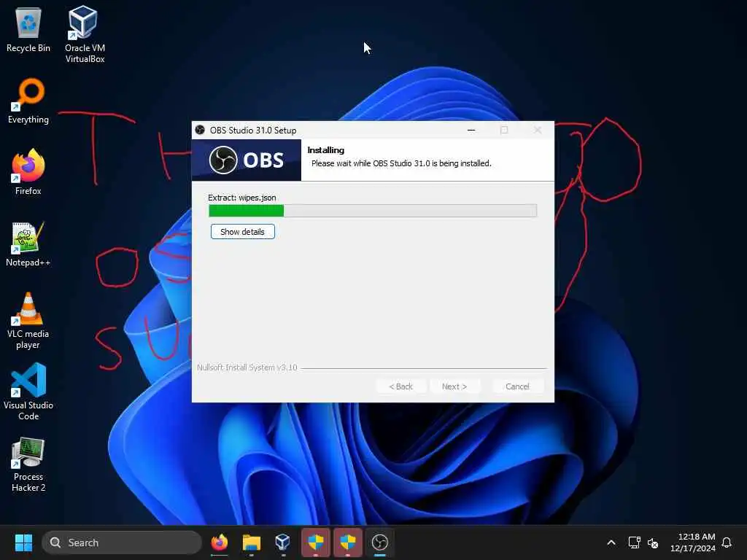Minimize the OBS Studio Setup window
This screenshot has height=560, width=747.
pos(471,130)
